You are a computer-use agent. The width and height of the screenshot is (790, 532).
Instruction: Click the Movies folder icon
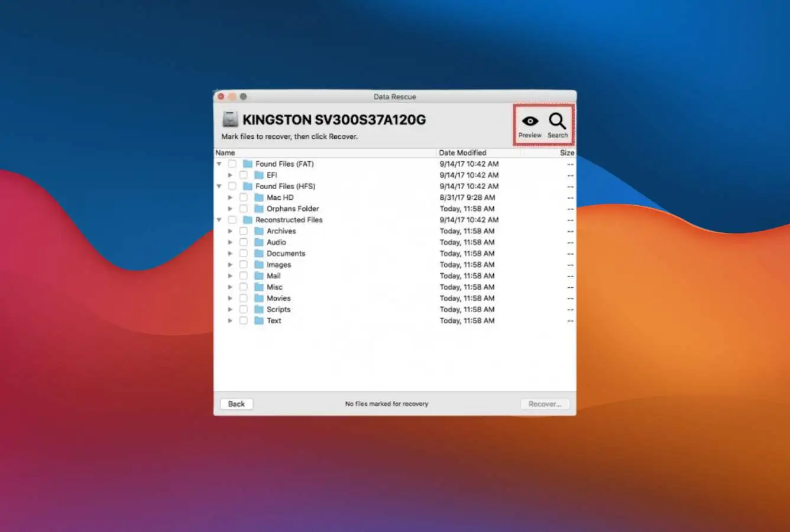(259, 299)
